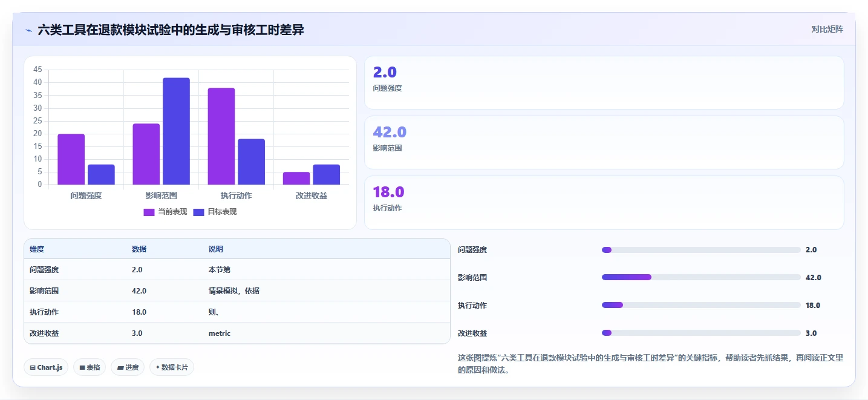
Task: Select the 问题强度 table row cell
Action: [x=44, y=270]
